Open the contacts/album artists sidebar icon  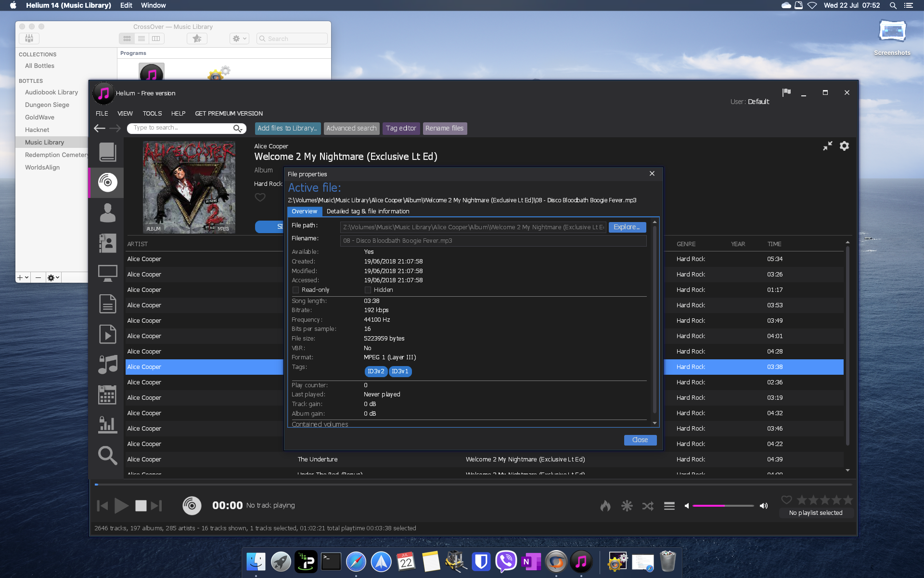pos(107,243)
